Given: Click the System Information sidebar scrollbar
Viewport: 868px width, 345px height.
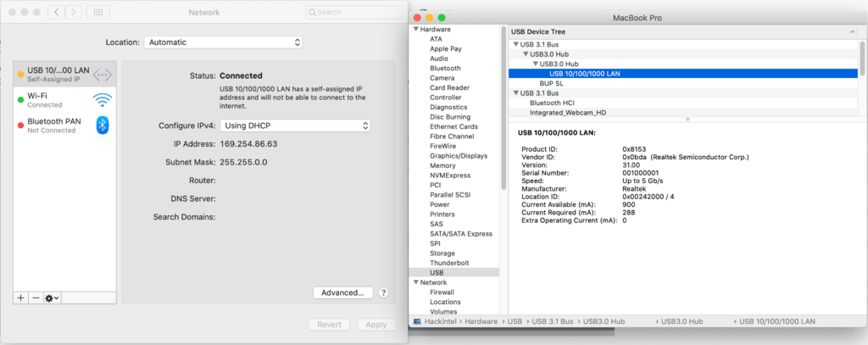Looking at the screenshot, I should click(504, 108).
